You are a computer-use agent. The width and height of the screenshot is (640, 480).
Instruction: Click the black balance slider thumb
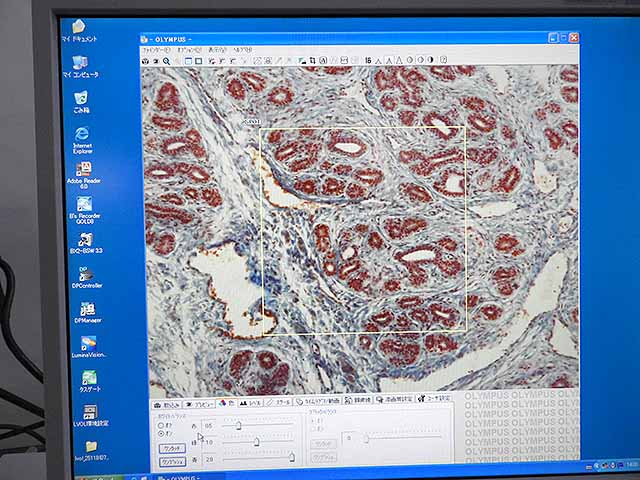[x=366, y=439]
